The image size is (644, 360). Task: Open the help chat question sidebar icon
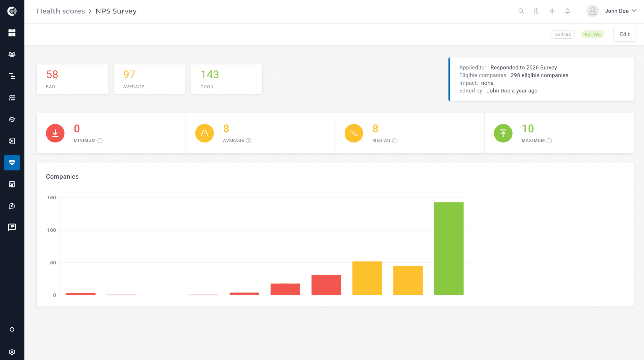(x=12, y=206)
